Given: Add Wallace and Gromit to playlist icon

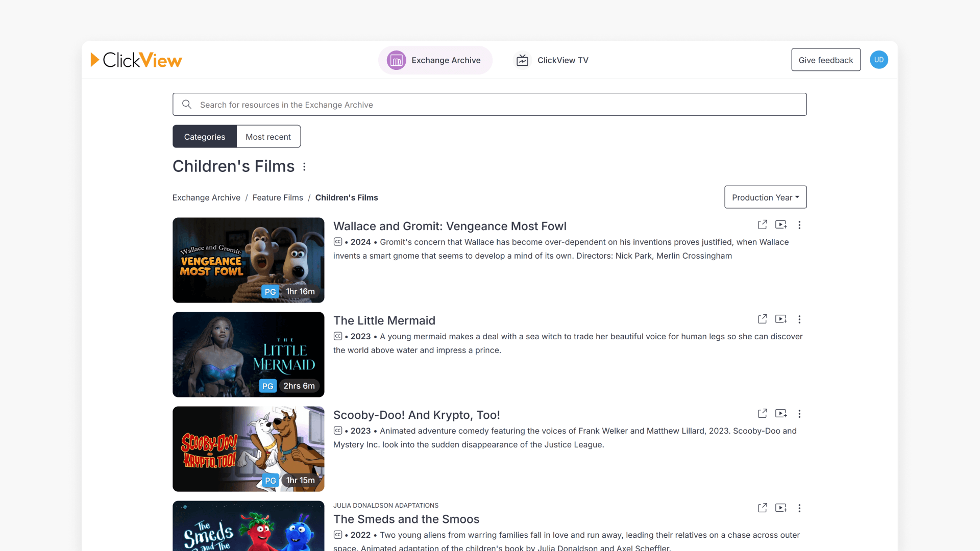Looking at the screenshot, I should 781,224.
